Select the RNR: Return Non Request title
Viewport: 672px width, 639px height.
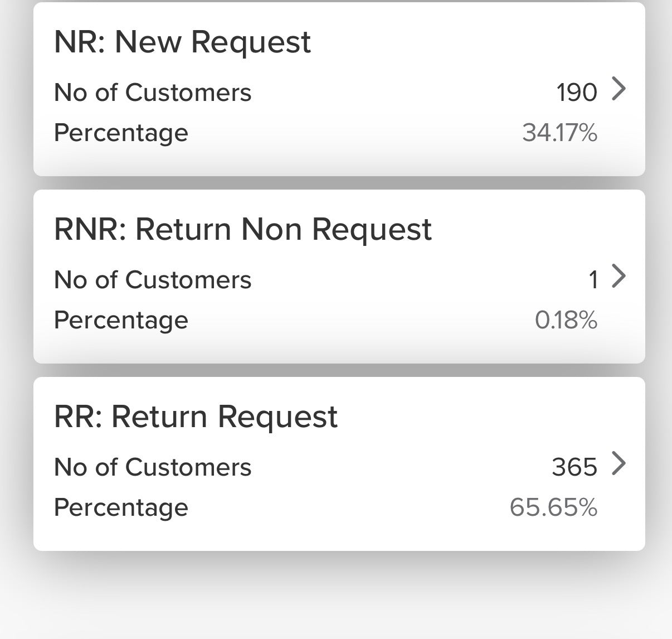[x=243, y=229]
